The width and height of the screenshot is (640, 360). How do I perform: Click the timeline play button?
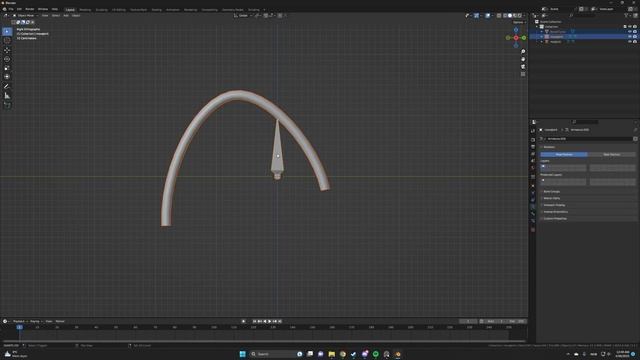coord(270,321)
